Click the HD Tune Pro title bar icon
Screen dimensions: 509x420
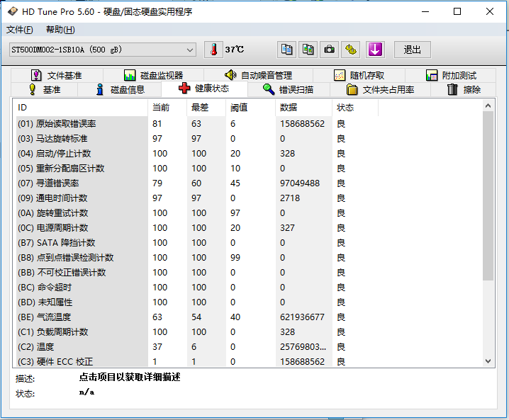[x=13, y=11]
